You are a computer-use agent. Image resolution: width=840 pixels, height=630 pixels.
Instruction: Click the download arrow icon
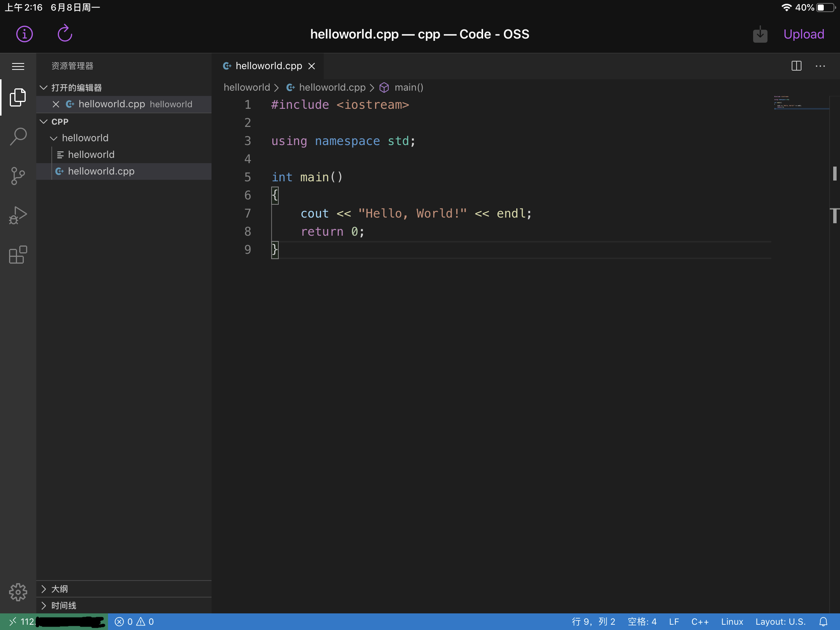[x=760, y=34]
